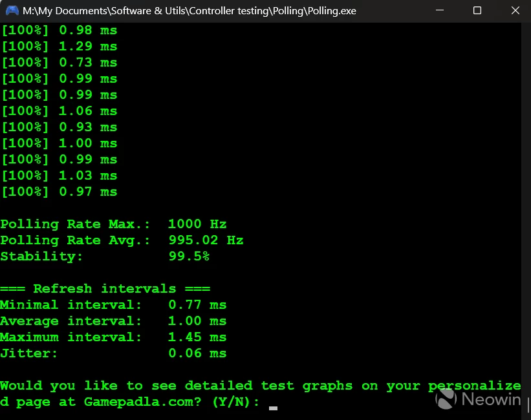Minimize the Polling.exe window
The height and width of the screenshot is (420, 531).
point(440,10)
